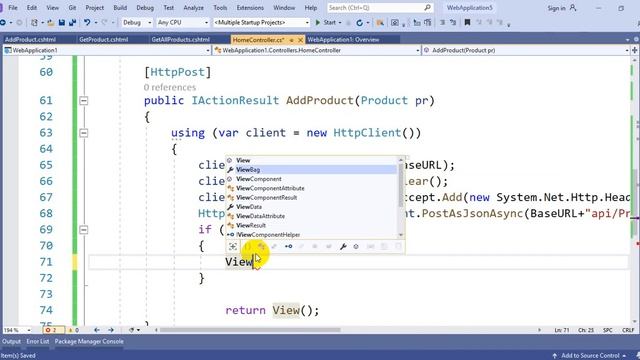
Task: Click the Find in Files toolbar icon
Action: point(380,23)
